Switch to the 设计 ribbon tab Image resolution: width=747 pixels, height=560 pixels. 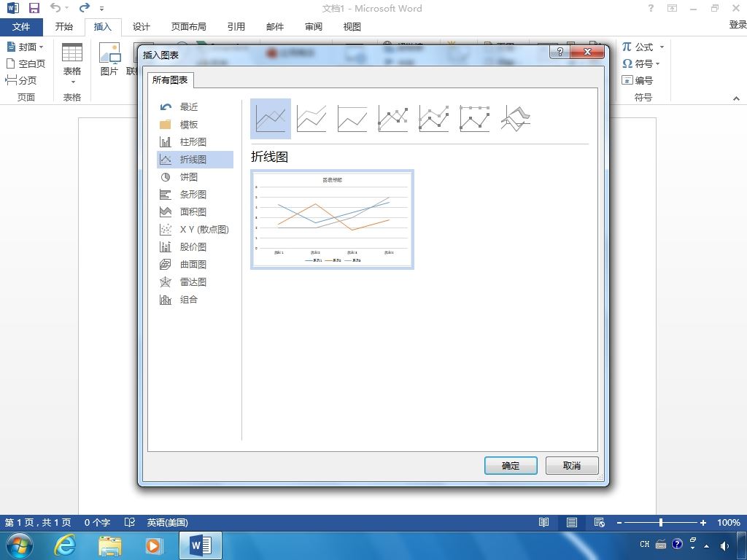[x=141, y=27]
